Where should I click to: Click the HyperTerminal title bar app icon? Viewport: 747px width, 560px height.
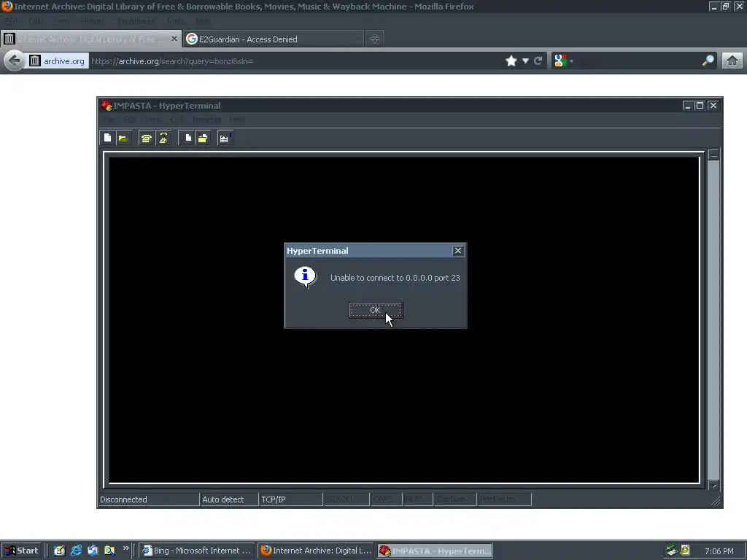pyautogui.click(x=107, y=105)
